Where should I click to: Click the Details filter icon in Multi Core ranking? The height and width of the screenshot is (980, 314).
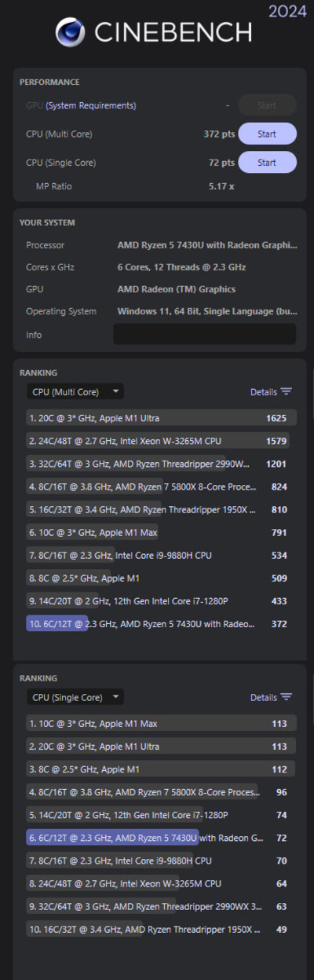(x=287, y=391)
